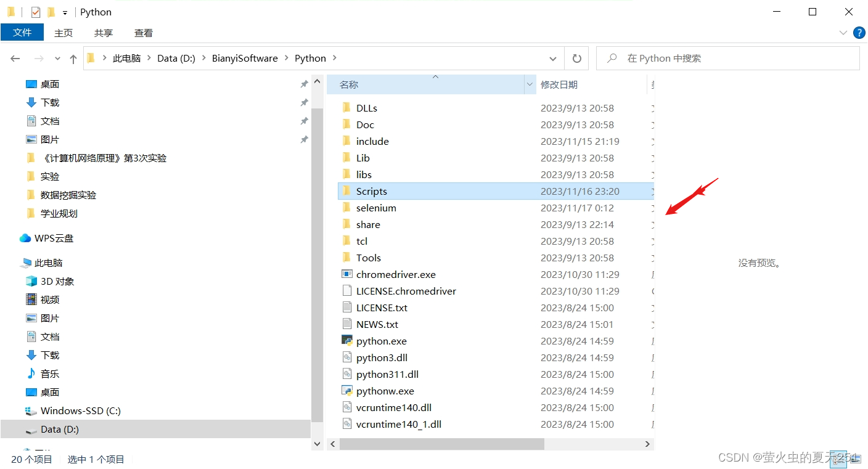Click the Refresh icon next to the address bar
This screenshot has width=868, height=469.
(576, 58)
